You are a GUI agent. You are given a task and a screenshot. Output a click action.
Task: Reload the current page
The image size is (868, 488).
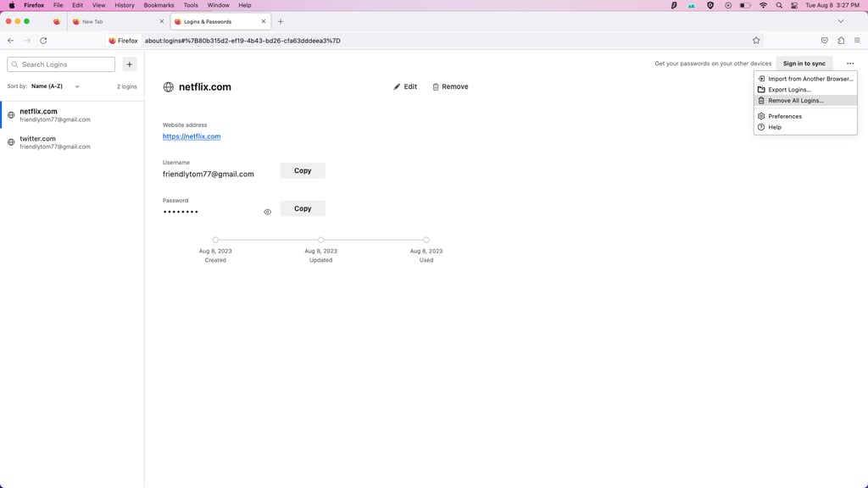coord(43,41)
